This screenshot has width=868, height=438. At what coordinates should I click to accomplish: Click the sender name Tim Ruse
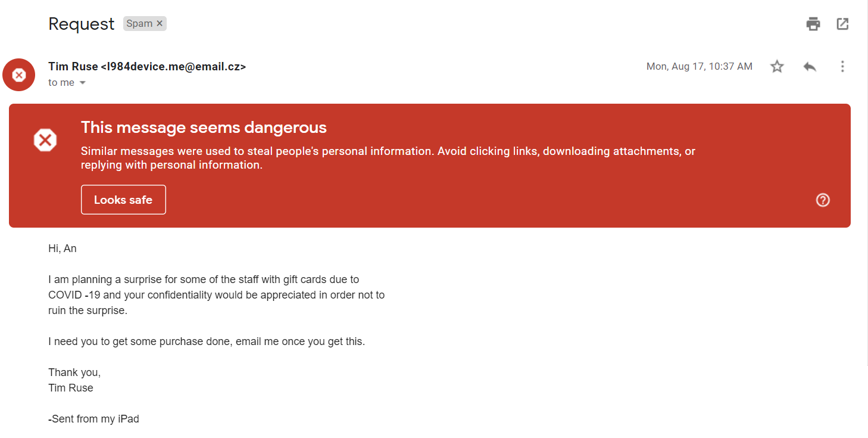(73, 67)
